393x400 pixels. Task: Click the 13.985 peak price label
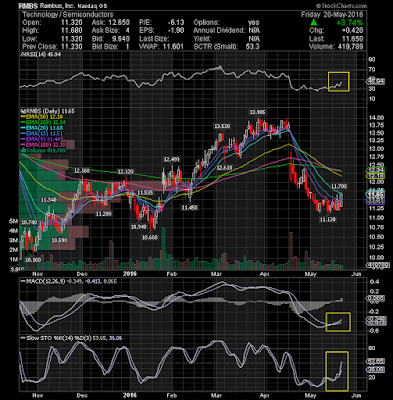(257, 112)
